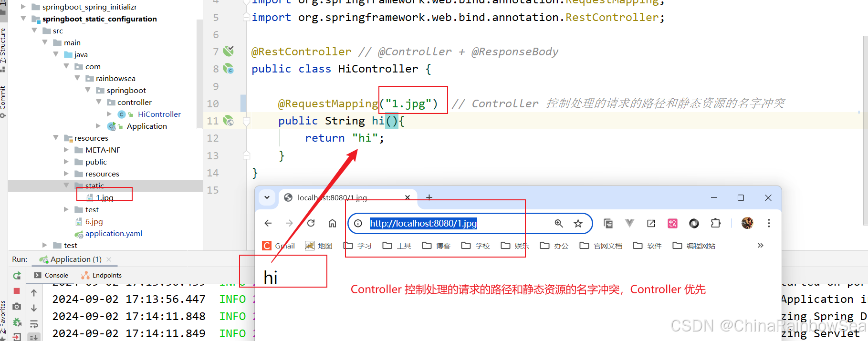The height and width of the screenshot is (341, 868).
Task: Open Gmail bookmark
Action: pyautogui.click(x=279, y=246)
